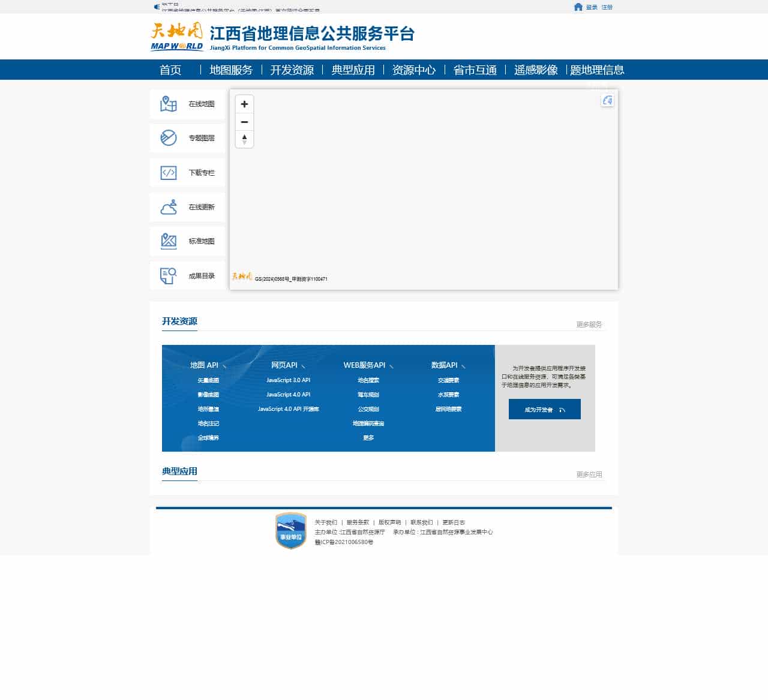Open 下载专栏 via the code icon

[168, 173]
